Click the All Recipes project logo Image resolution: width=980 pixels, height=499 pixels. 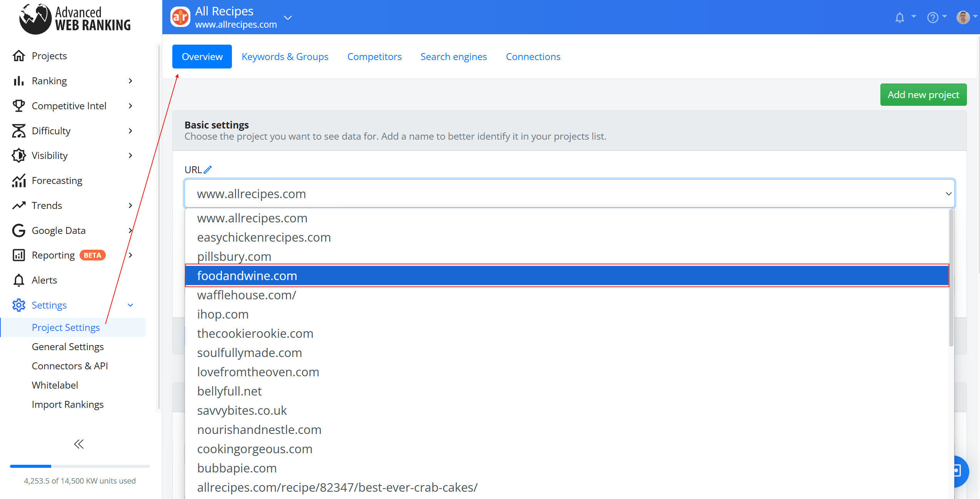pos(180,17)
